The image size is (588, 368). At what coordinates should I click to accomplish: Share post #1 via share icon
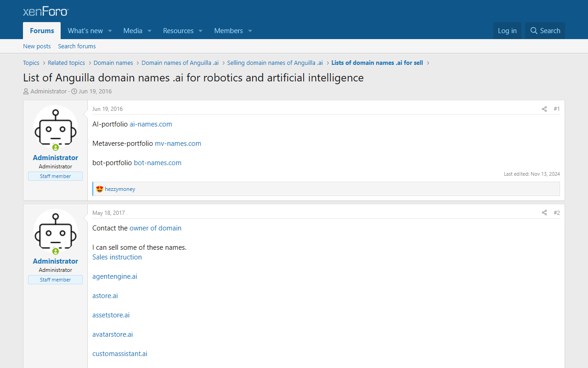click(x=544, y=109)
